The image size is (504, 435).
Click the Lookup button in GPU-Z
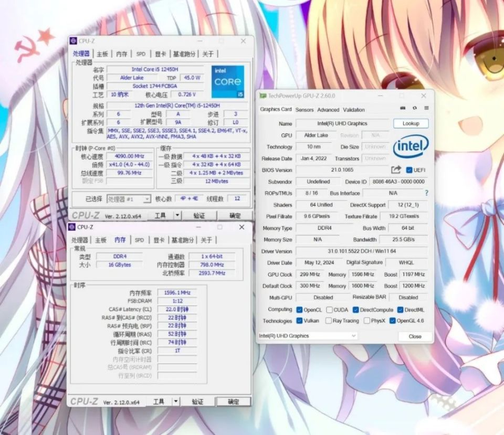click(411, 123)
